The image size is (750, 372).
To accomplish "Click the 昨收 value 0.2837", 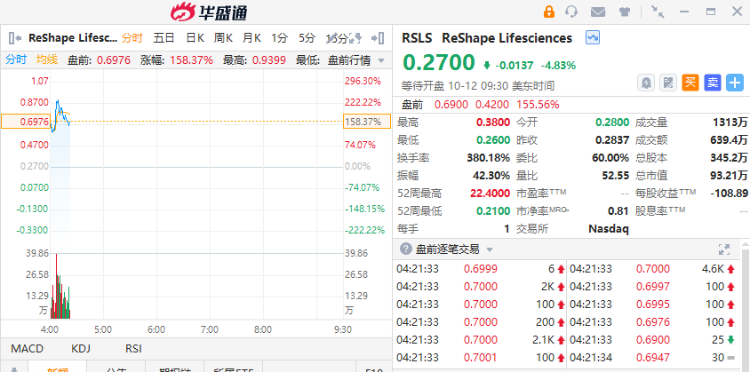I will (x=612, y=140).
